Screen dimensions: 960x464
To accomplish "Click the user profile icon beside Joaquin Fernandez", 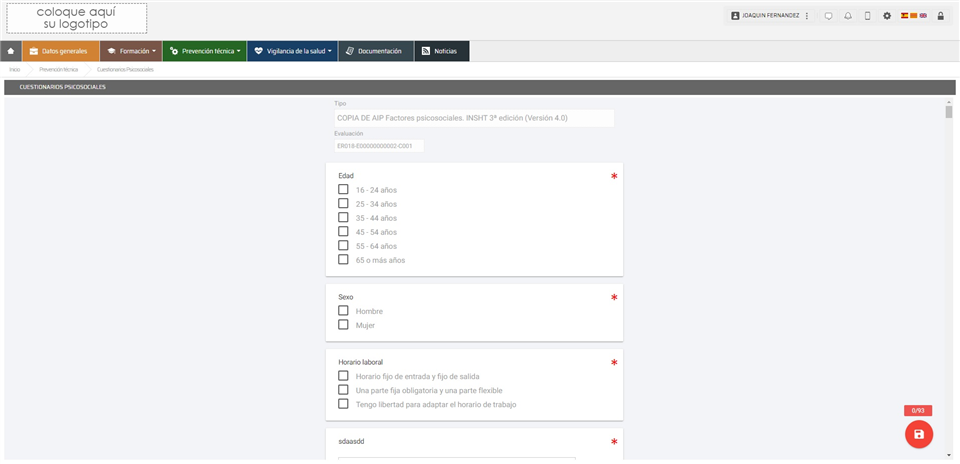I will click(x=735, y=16).
